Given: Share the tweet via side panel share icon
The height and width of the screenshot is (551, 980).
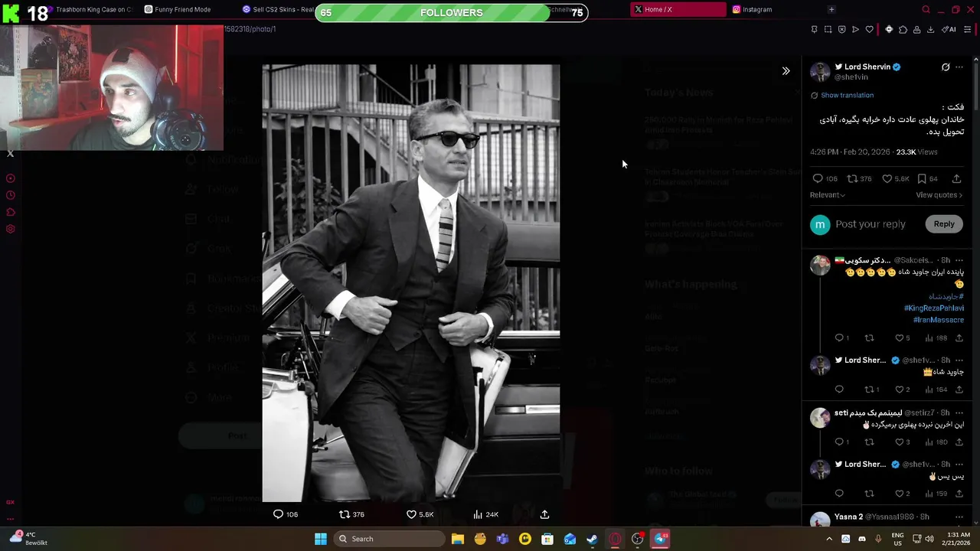Looking at the screenshot, I should [956, 178].
